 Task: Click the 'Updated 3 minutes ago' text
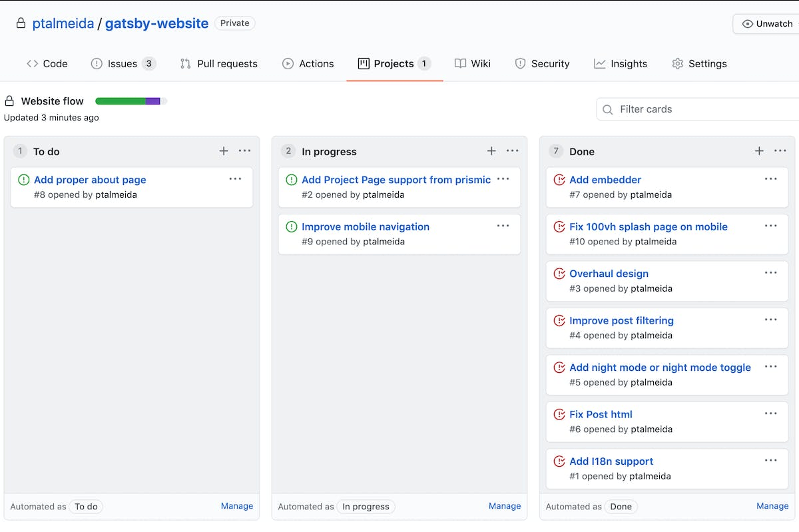[51, 118]
